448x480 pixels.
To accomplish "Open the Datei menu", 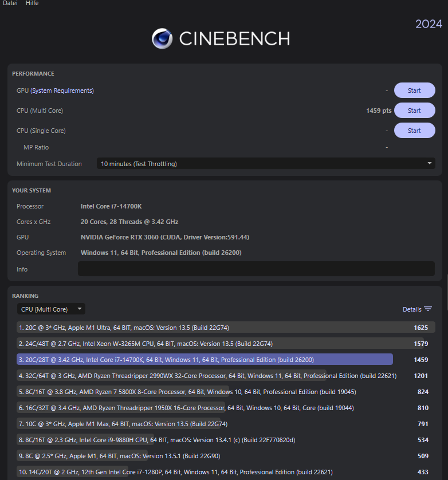I will [x=10, y=3].
